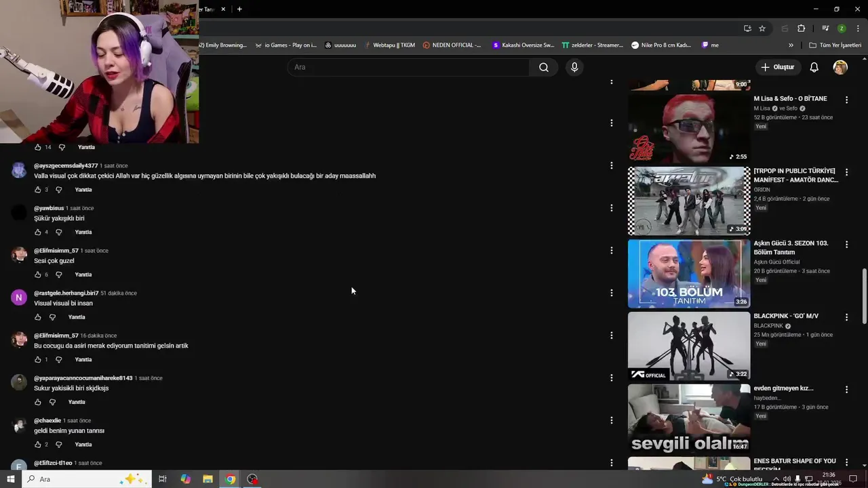Reply to 'Sesi çok guzel' comment

coord(83,274)
